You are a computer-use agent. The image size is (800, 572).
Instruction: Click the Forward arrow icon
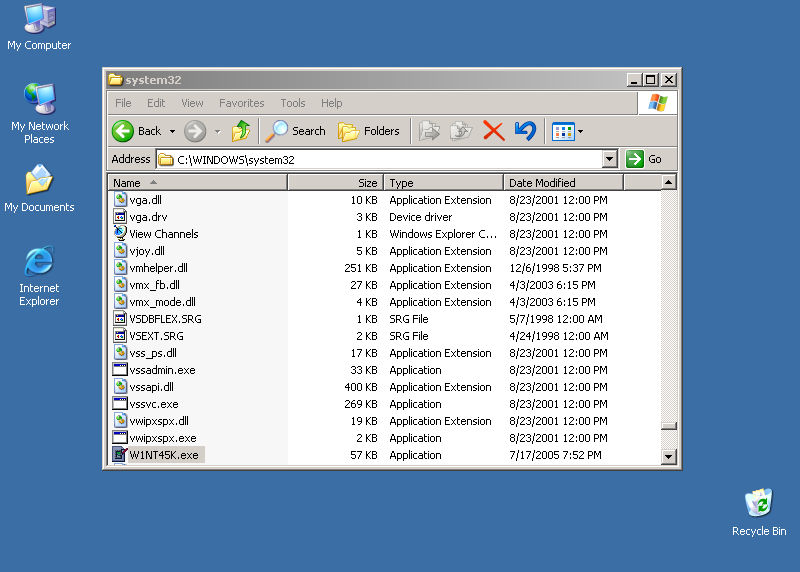(x=195, y=131)
